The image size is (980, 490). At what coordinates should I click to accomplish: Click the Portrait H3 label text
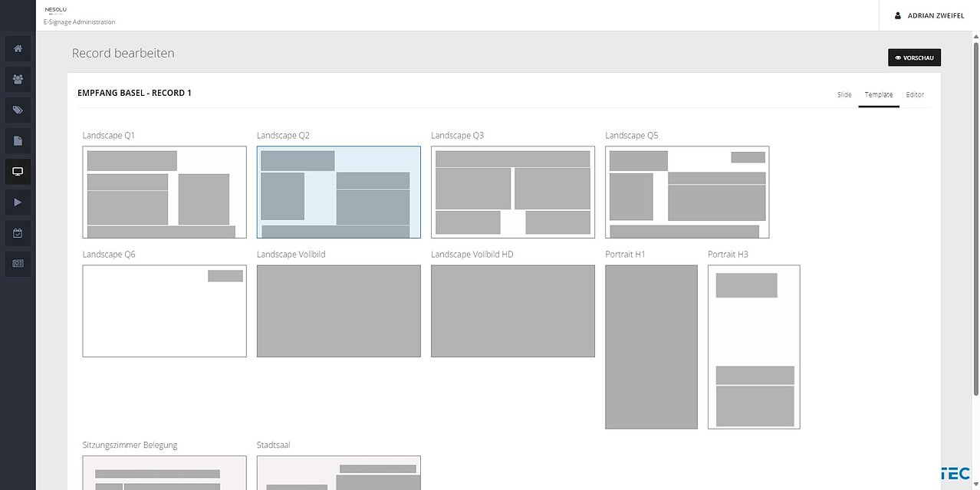pos(728,255)
